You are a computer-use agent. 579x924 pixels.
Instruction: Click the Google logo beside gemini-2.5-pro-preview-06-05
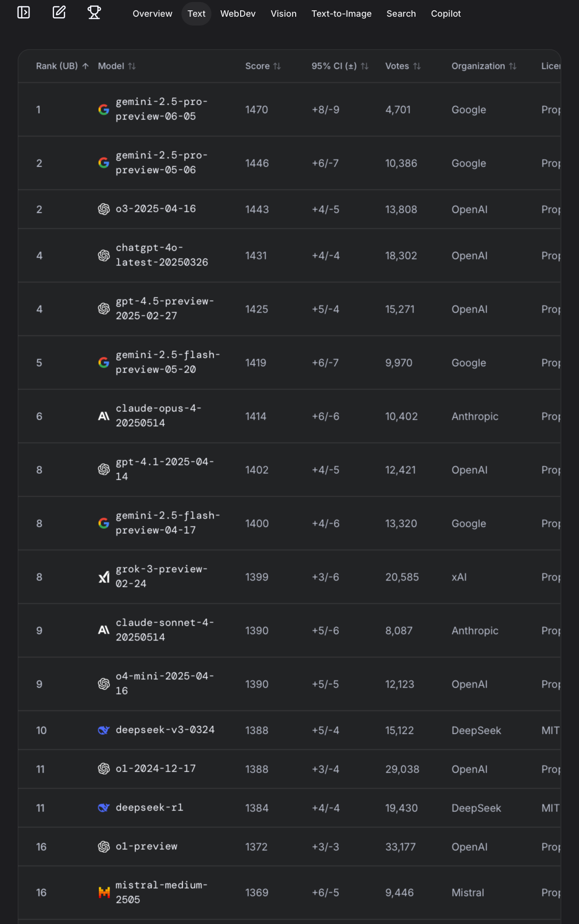point(104,110)
